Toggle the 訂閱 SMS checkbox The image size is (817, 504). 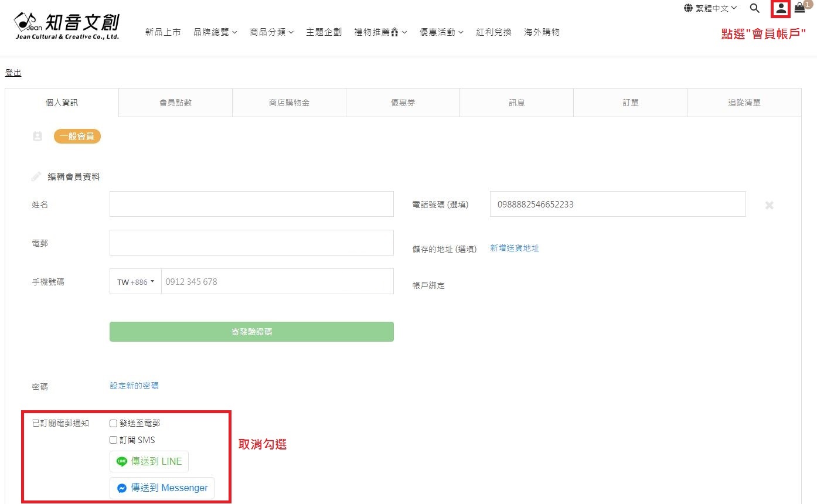click(x=114, y=440)
